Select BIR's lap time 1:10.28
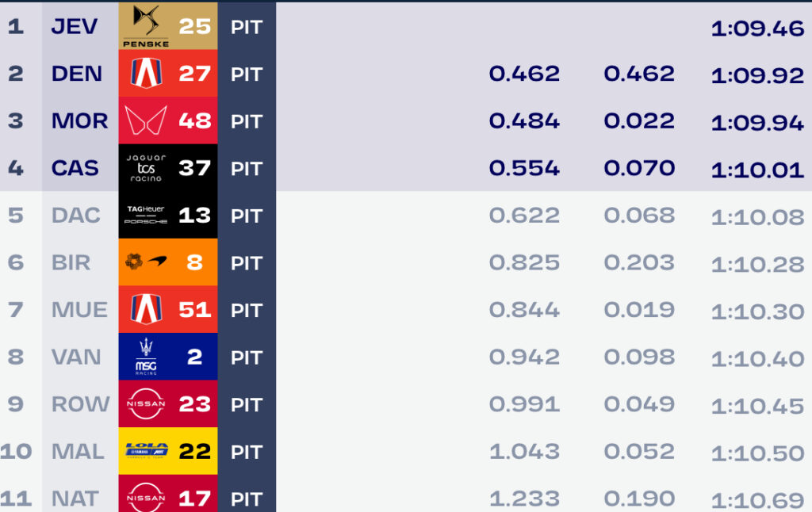 [x=757, y=265]
